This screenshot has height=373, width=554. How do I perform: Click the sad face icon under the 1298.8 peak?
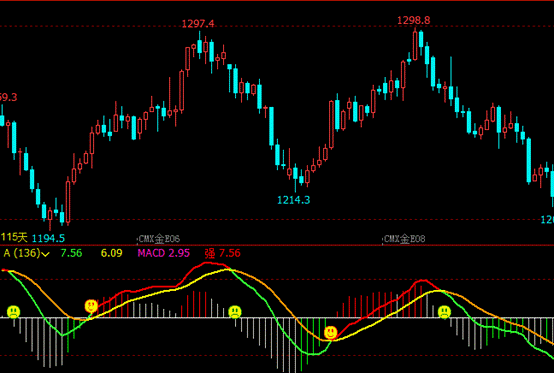[x=444, y=312]
